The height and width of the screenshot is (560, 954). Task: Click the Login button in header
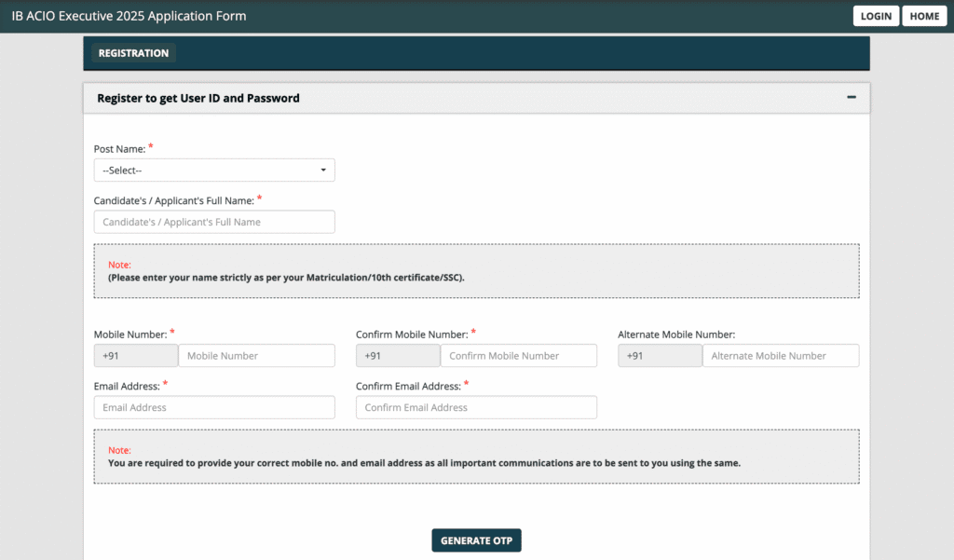coord(876,16)
